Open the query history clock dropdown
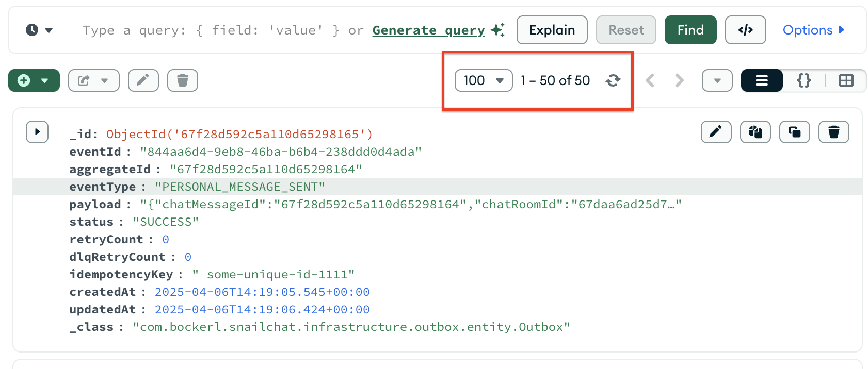The height and width of the screenshot is (369, 868). tap(39, 30)
